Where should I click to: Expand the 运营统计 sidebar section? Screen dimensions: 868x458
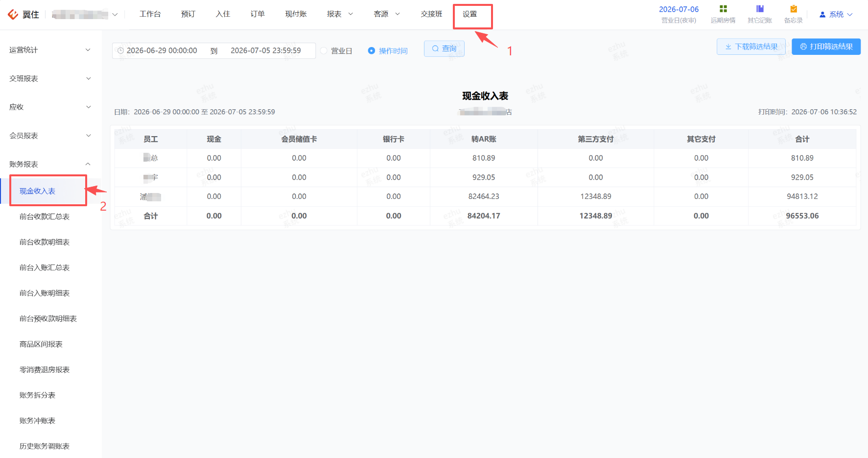point(50,50)
